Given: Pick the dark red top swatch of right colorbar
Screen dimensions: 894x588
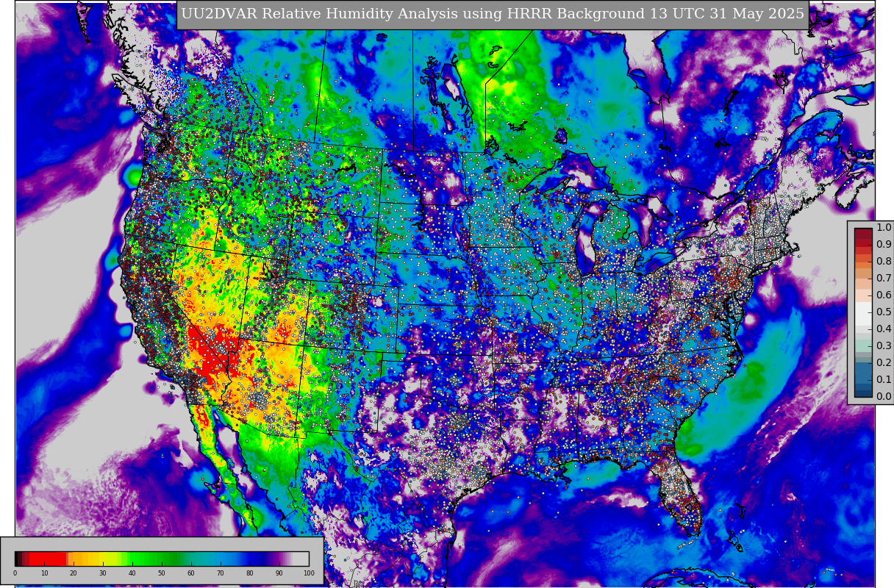Looking at the screenshot, I should click(x=863, y=235).
